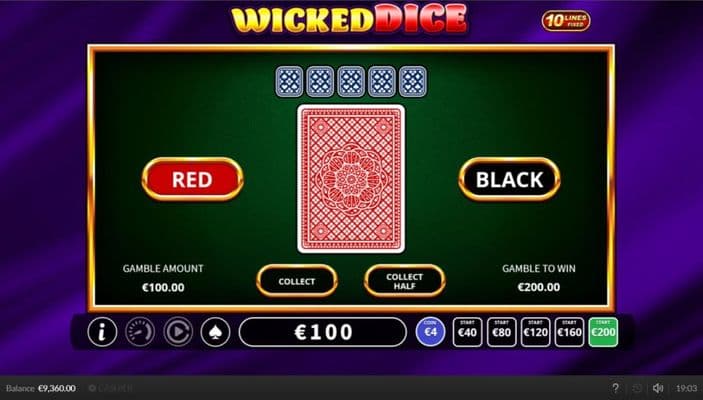Open the game info icon
This screenshot has width=703, height=400.
(102, 332)
